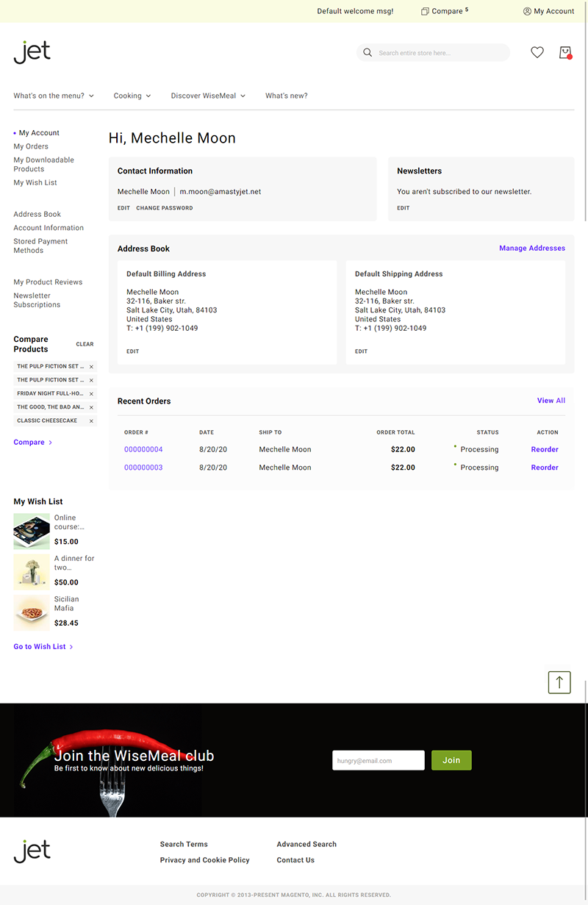
Task: Select My Downloadable Products in sidebar
Action: 43,164
